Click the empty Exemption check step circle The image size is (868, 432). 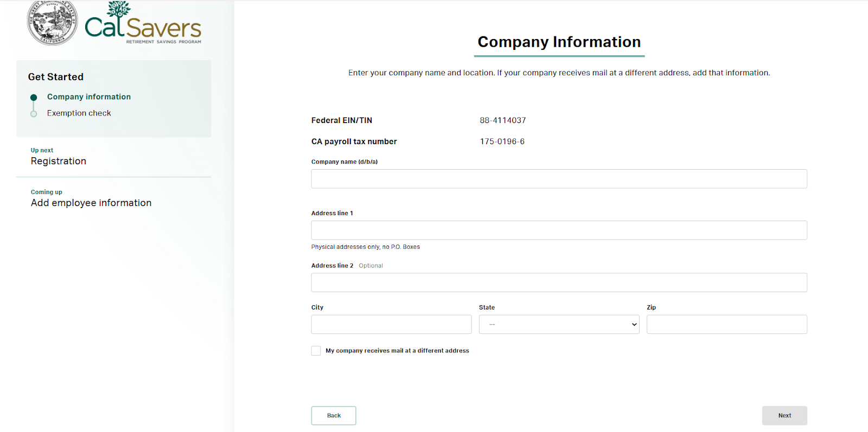(34, 114)
